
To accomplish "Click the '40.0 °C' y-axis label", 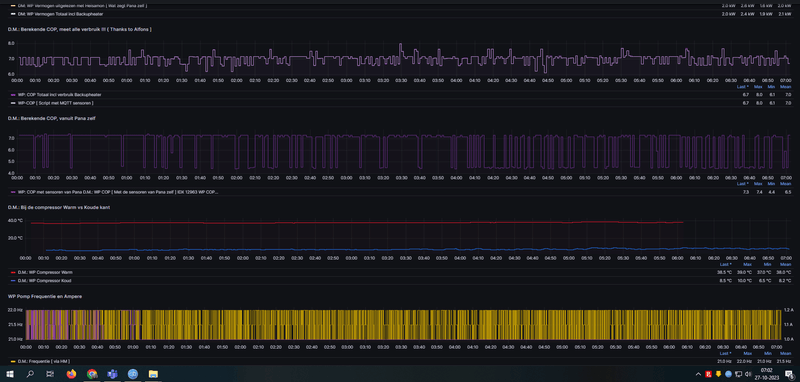I will pos(15,220).
